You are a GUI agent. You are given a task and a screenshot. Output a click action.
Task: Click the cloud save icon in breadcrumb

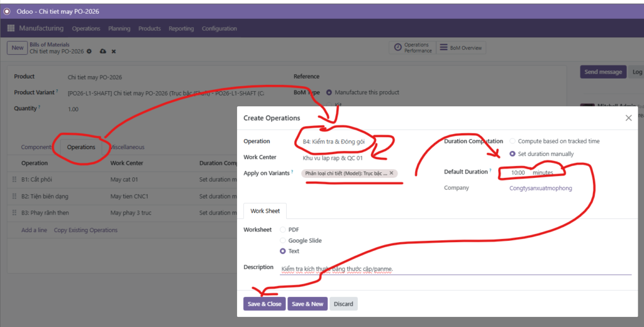pyautogui.click(x=103, y=52)
